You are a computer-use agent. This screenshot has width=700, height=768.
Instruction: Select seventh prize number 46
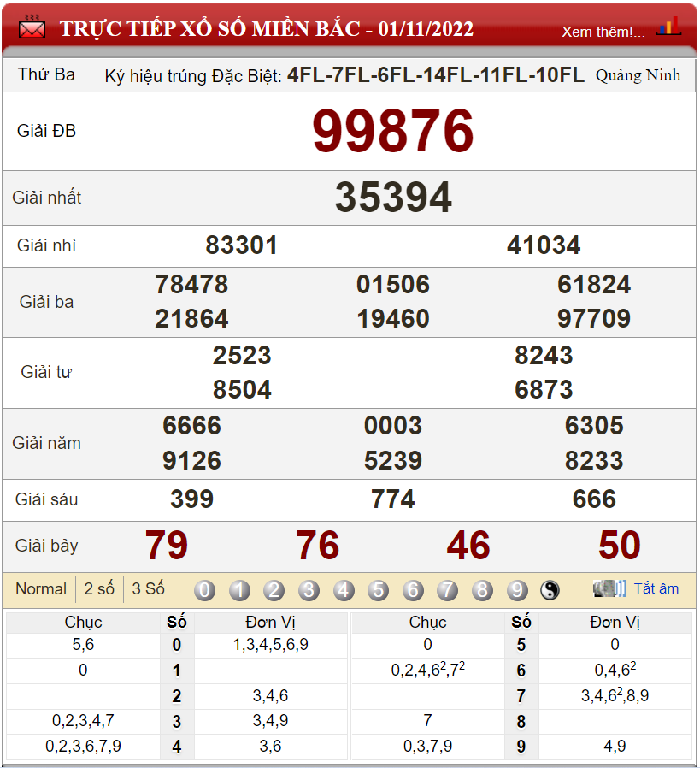point(468,545)
